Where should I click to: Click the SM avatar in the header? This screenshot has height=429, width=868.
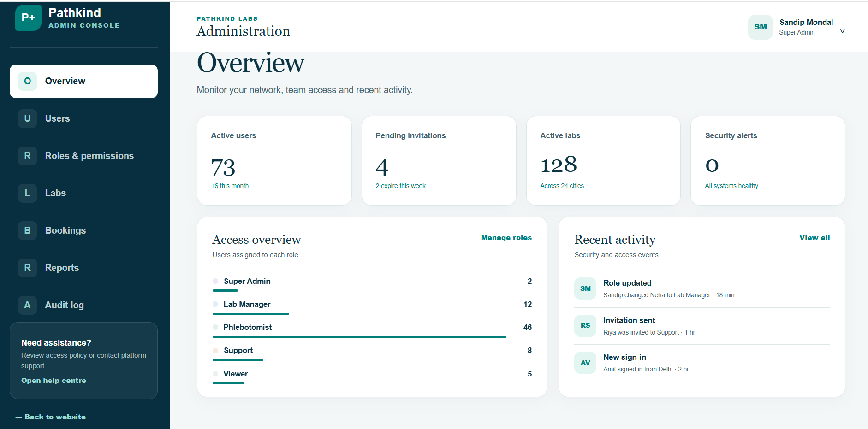coord(761,27)
